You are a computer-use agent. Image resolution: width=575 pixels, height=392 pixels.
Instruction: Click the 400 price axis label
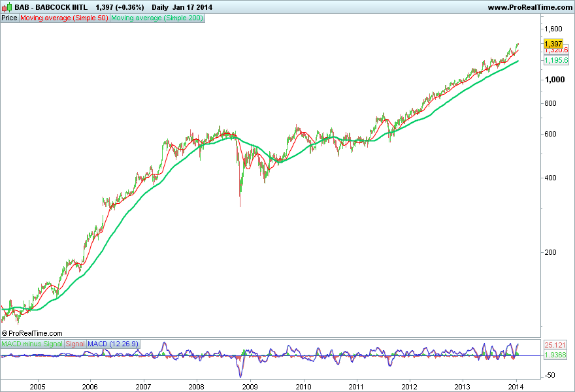coord(550,178)
